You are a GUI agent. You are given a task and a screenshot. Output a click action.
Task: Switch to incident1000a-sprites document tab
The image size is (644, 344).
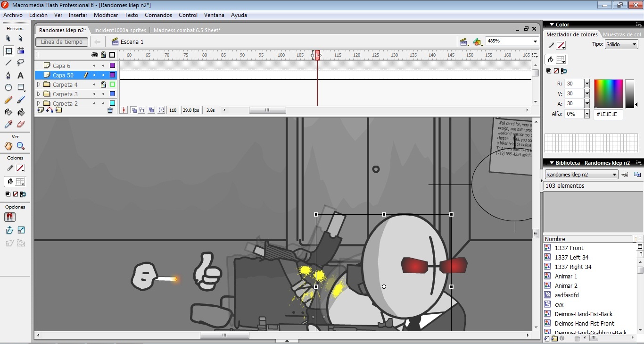(120, 30)
